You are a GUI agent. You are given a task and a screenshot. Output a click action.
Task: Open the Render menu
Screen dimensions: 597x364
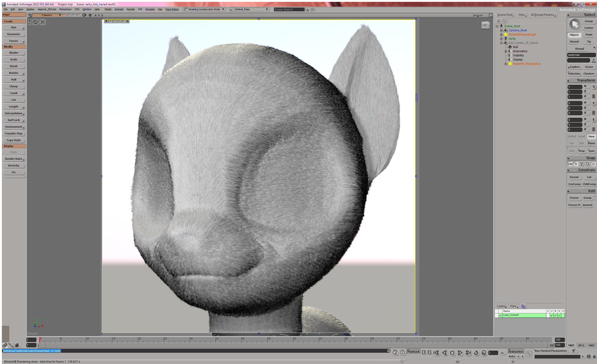pyautogui.click(x=131, y=10)
